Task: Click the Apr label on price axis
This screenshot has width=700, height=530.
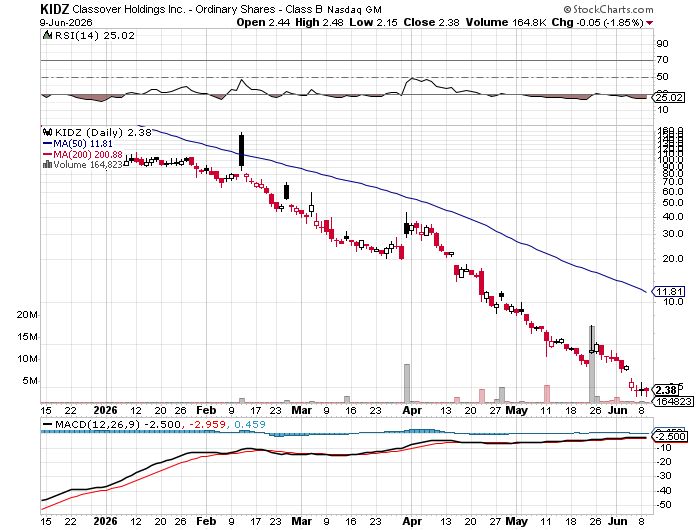Action: 412,410
